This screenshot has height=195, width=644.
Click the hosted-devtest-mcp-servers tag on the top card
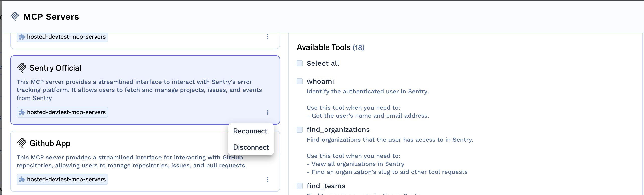point(62,37)
